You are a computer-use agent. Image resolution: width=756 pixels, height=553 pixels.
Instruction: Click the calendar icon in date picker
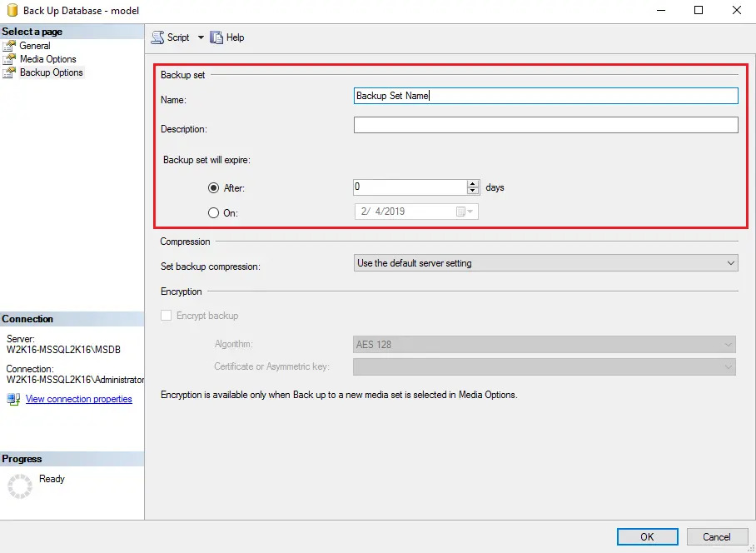click(x=460, y=212)
